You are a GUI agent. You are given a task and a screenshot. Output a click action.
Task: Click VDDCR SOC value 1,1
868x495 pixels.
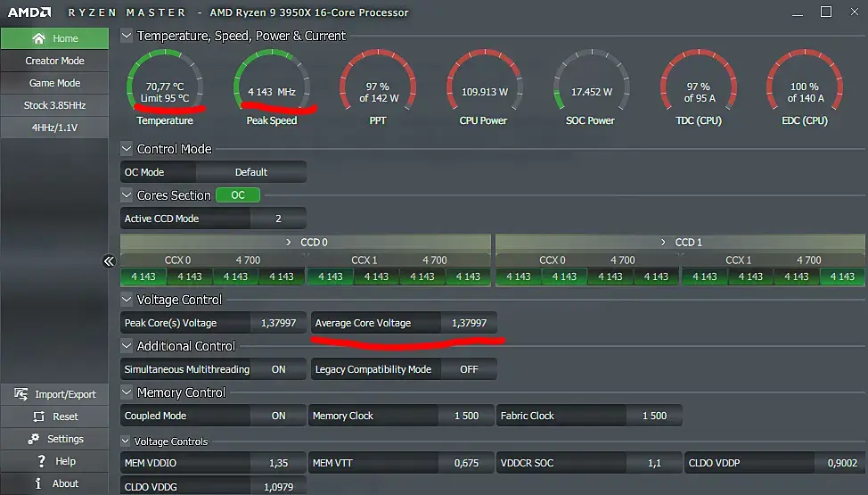tap(654, 463)
